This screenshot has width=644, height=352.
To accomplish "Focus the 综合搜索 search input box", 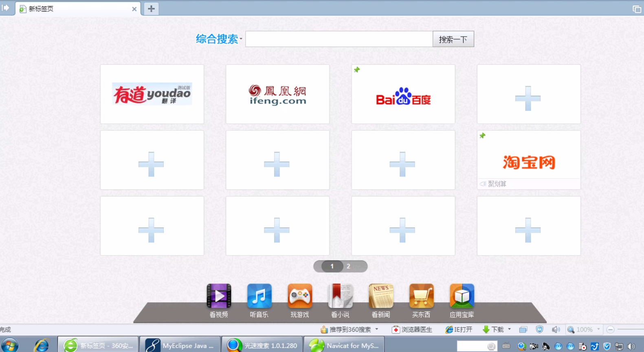I will [339, 39].
